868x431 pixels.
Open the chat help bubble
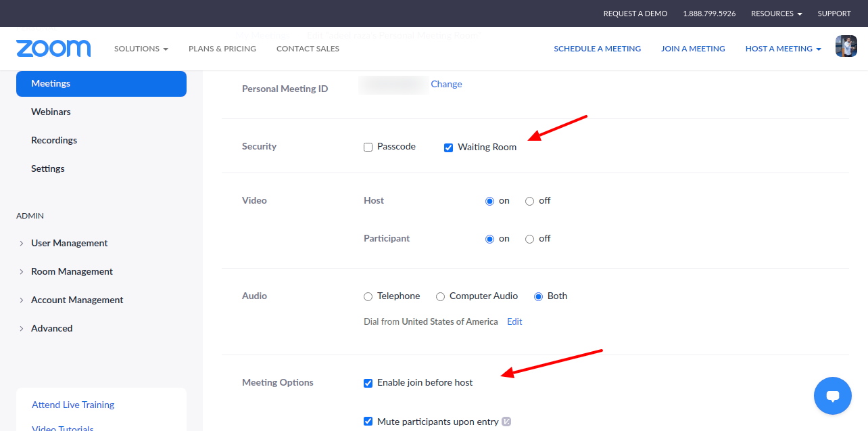pos(833,396)
